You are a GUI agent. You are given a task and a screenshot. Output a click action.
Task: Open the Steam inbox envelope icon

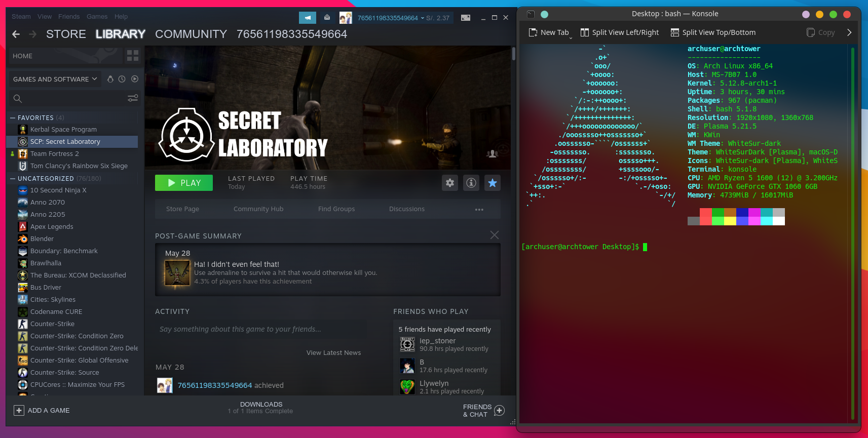[x=327, y=18]
